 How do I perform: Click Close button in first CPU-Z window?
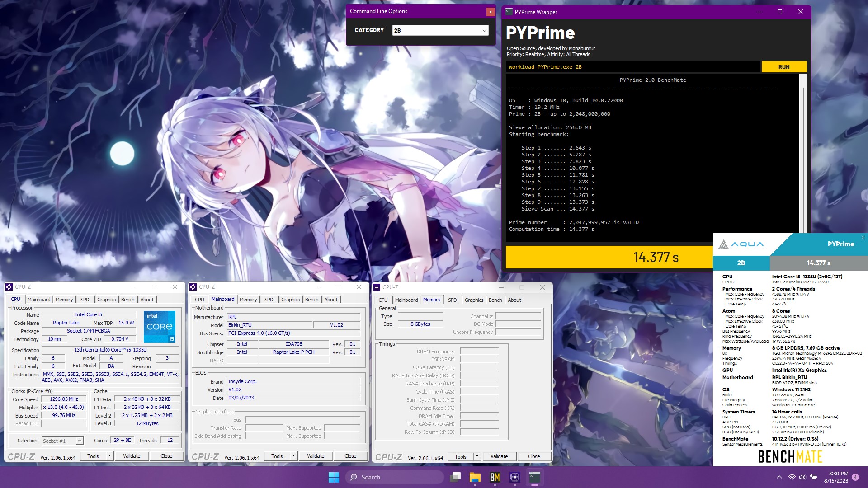166,456
